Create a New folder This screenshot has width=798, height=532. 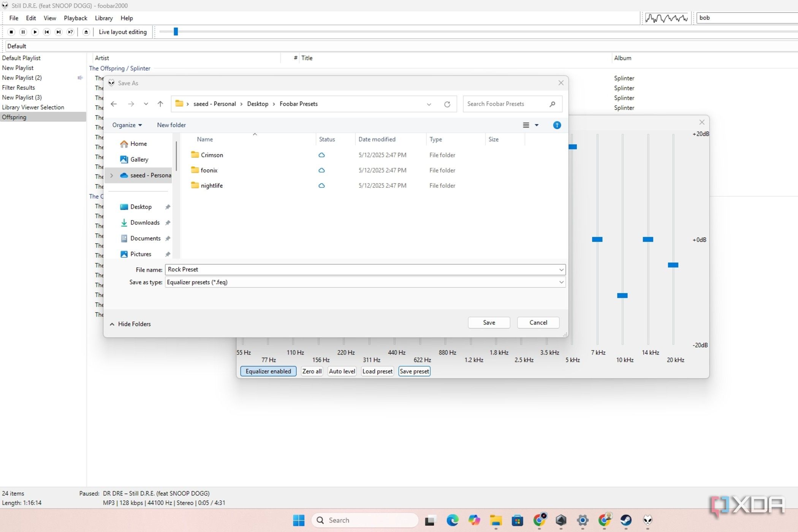pyautogui.click(x=171, y=125)
